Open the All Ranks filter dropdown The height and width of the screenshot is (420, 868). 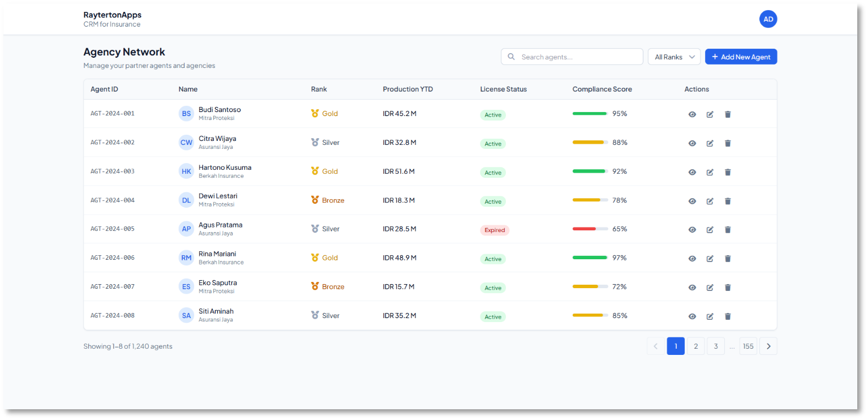(x=674, y=57)
